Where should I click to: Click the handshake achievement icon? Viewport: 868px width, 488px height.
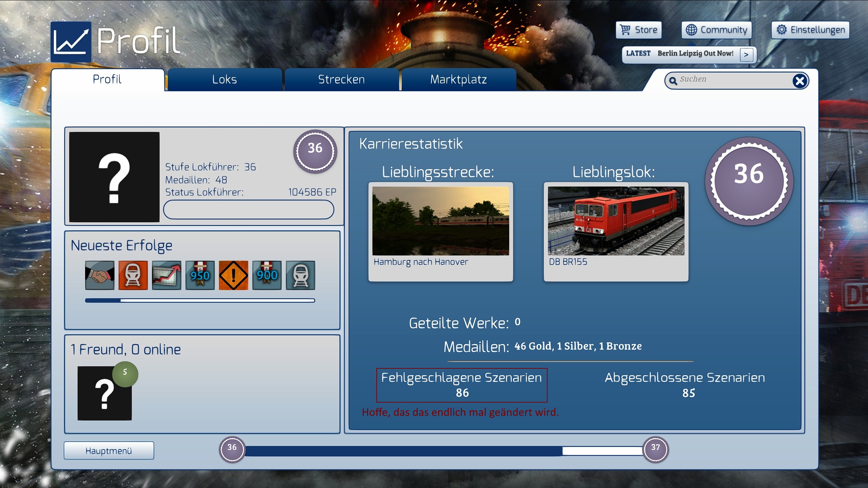point(99,275)
